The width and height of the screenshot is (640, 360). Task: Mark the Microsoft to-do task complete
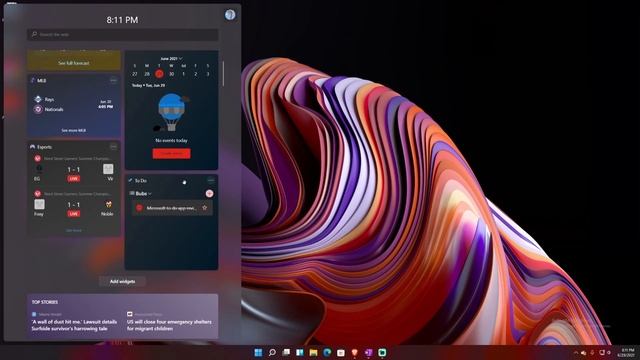(139, 208)
